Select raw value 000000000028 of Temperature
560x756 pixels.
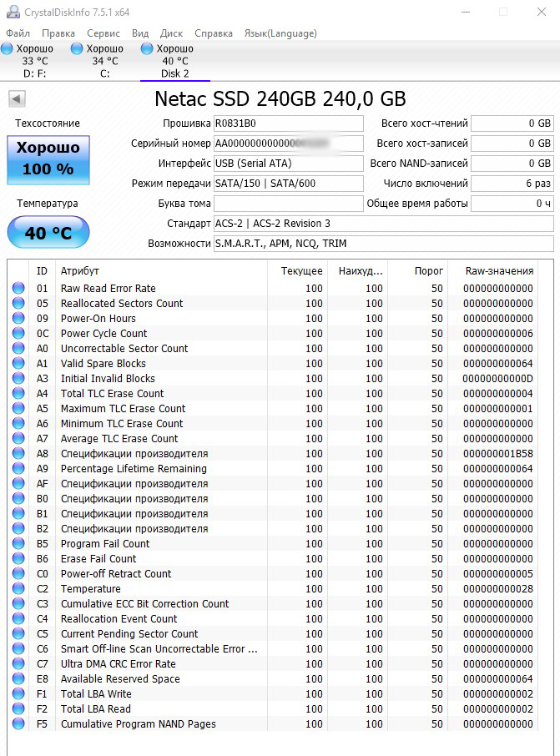pyautogui.click(x=498, y=589)
